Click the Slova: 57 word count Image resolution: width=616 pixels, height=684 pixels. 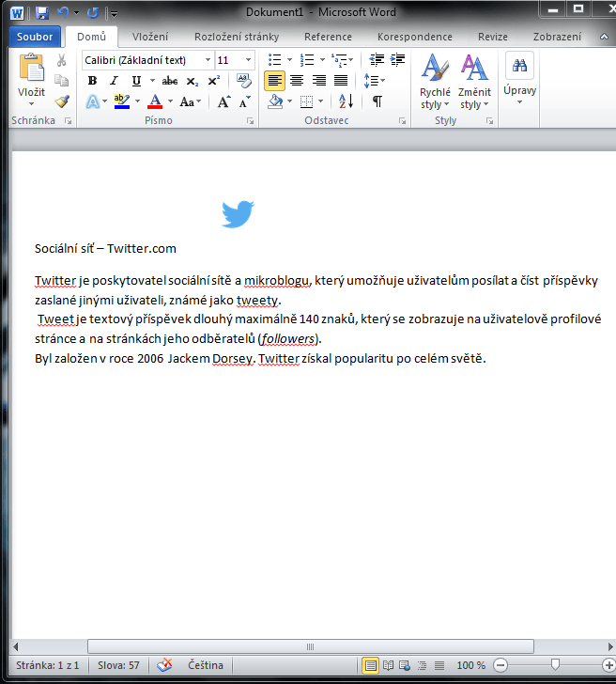tap(118, 665)
